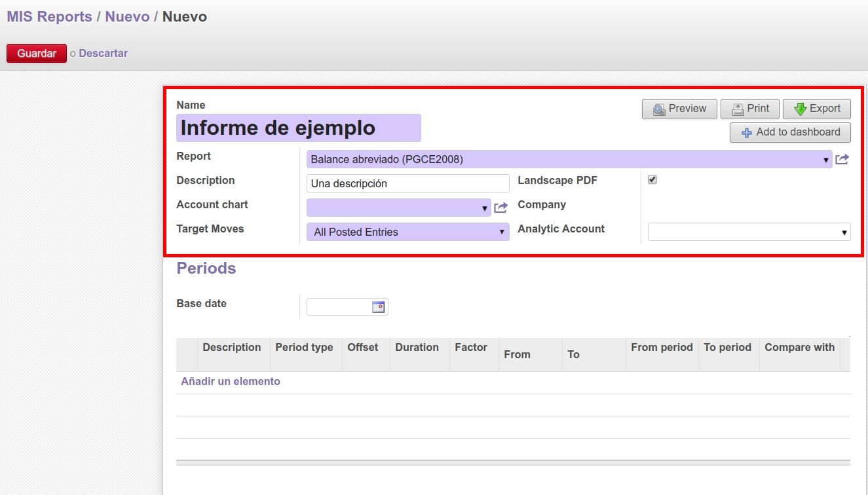Click the first Nuevo breadcrumb link
The height and width of the screenshot is (495, 868).
[127, 17]
